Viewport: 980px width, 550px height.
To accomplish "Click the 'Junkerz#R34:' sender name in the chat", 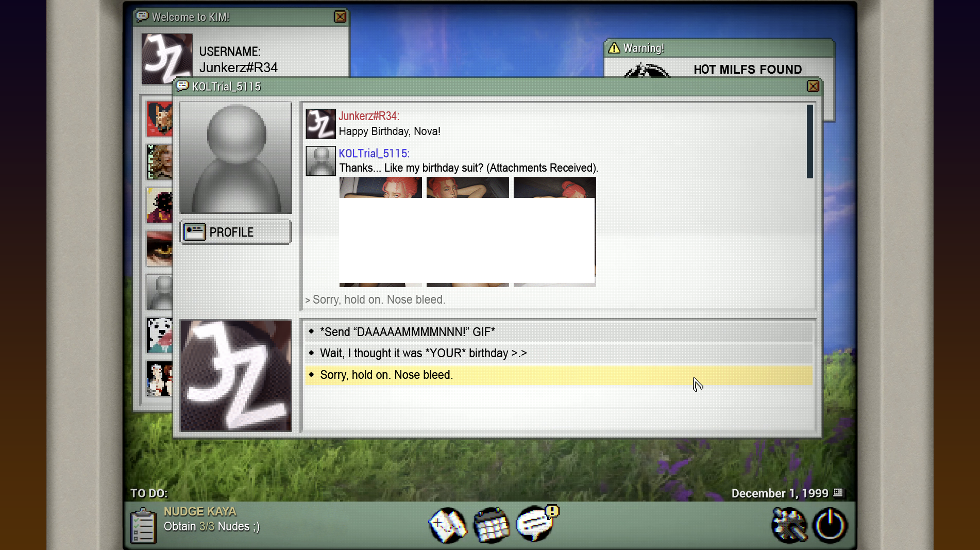I will pyautogui.click(x=369, y=116).
